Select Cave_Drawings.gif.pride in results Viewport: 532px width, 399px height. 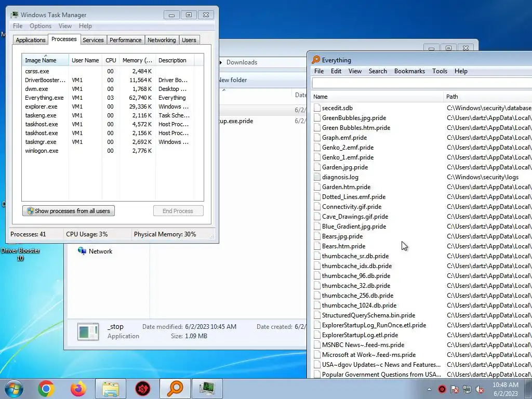pos(355,217)
